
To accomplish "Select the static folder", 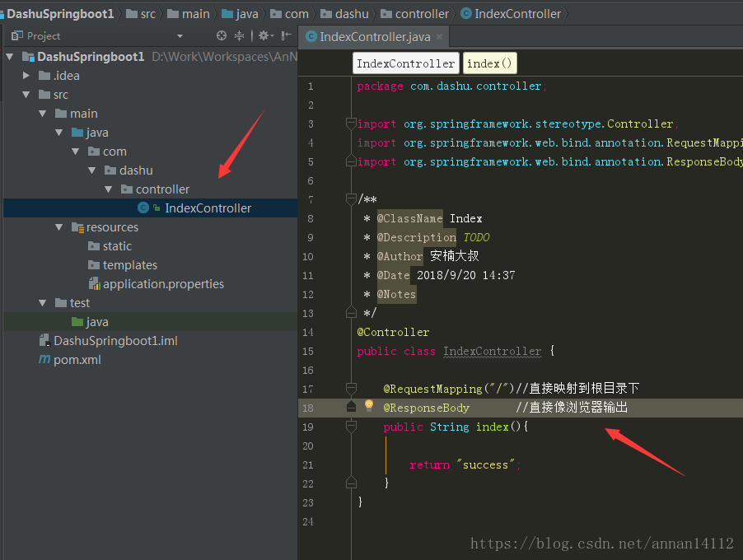I will click(x=117, y=246).
